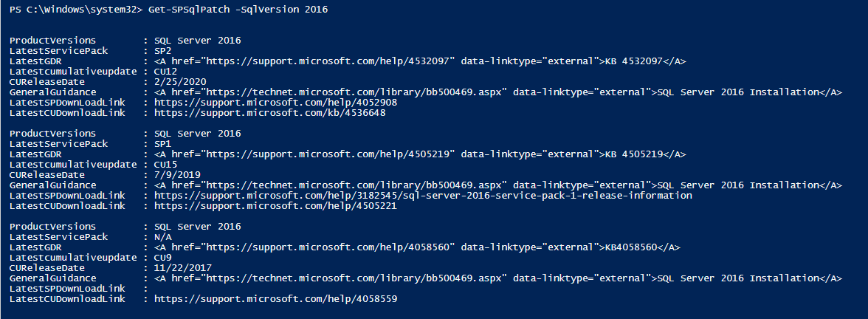This screenshot has height=319, width=868.
Task: Select the SP2 service pack value
Action: click(162, 51)
